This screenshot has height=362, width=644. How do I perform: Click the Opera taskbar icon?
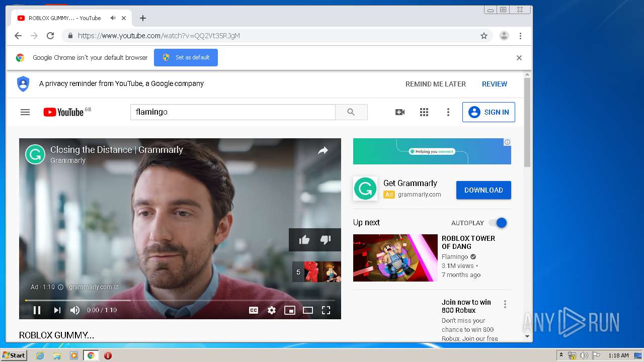pyautogui.click(x=108, y=355)
